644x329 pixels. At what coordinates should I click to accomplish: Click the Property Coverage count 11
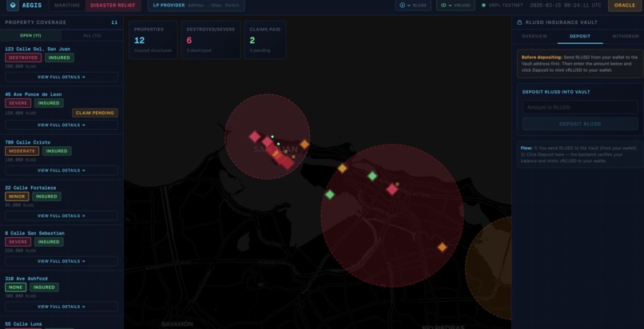point(114,22)
